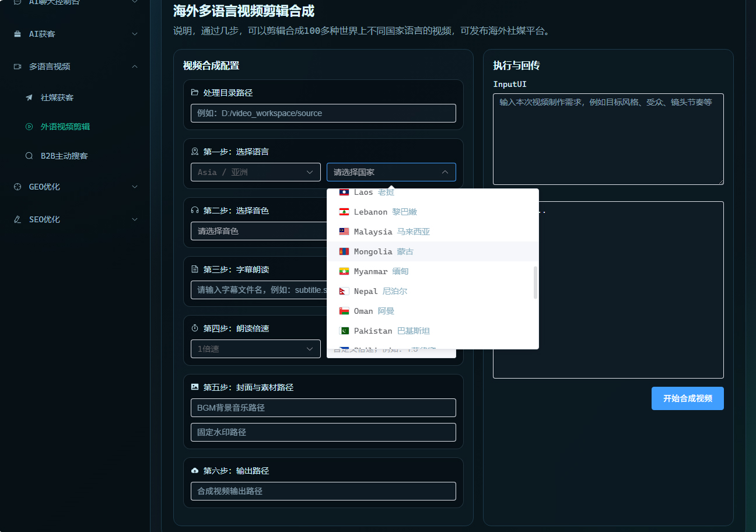This screenshot has width=756, height=532.
Task: Select Malaysia 马来西亚 from country list
Action: tap(432, 232)
